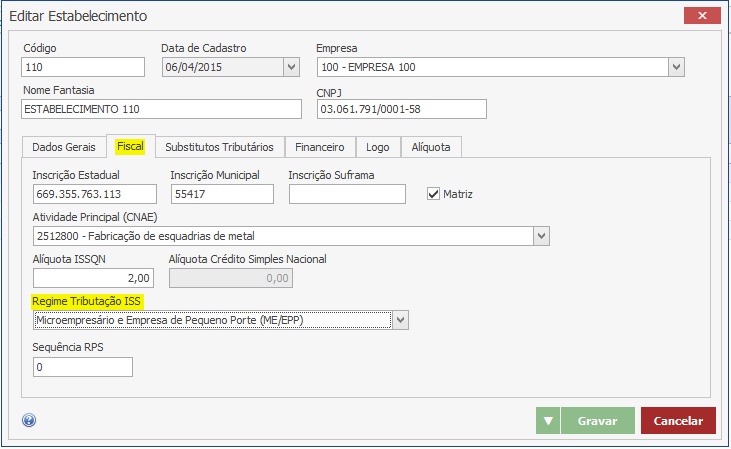Image resolution: width=731 pixels, height=449 pixels.
Task: Click the green arrow beside Gravar
Action: point(547,421)
